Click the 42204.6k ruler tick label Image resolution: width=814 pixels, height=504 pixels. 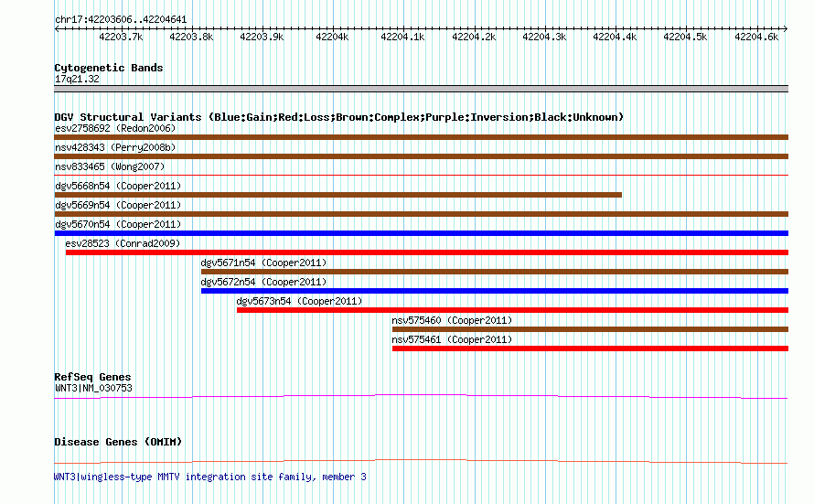click(756, 37)
